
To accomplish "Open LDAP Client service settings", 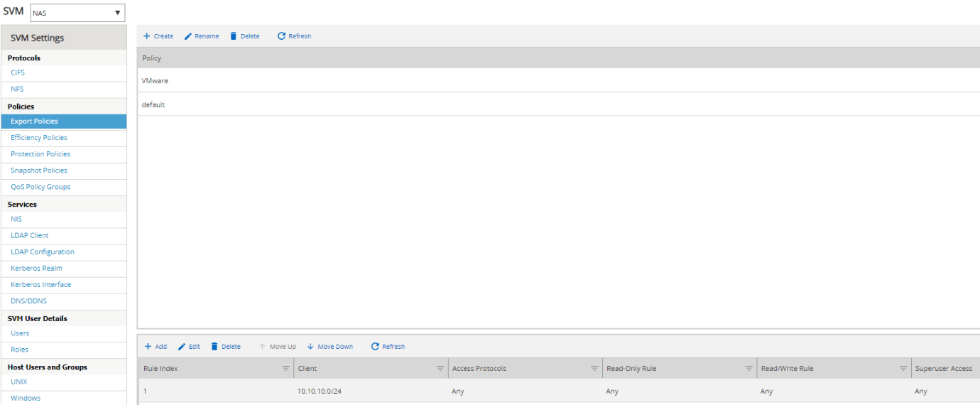I will pyautogui.click(x=30, y=235).
